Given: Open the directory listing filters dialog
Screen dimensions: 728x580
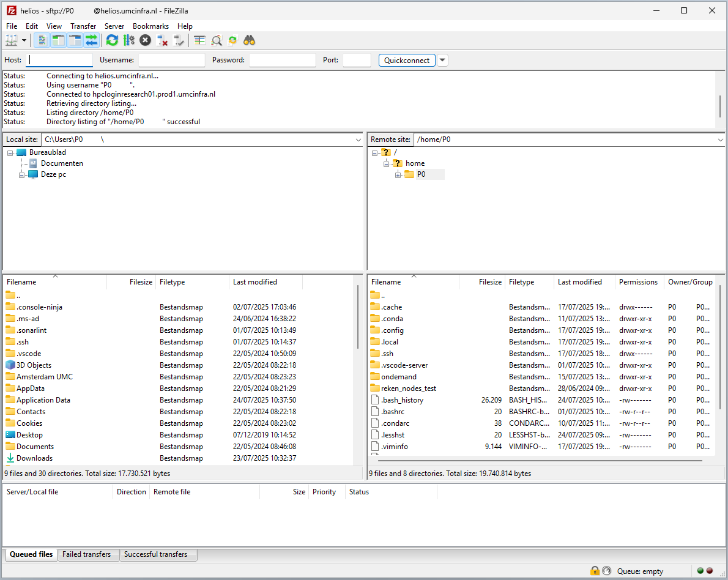Looking at the screenshot, I should tap(199, 40).
